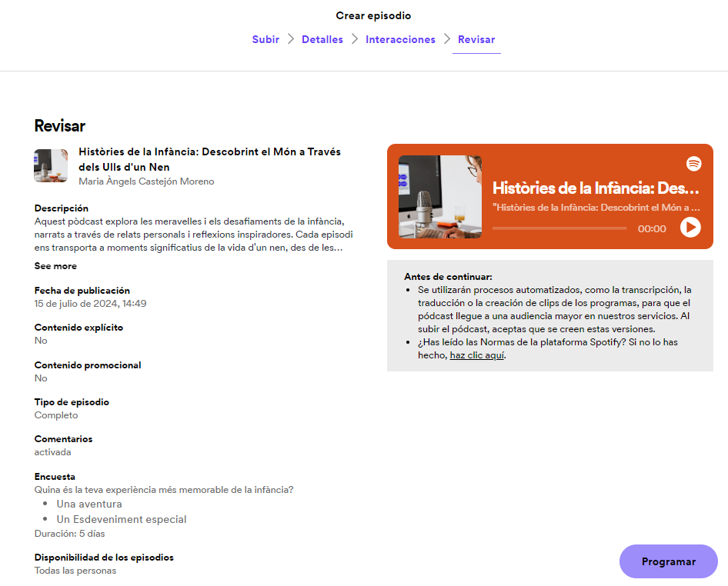Click the chevron after Interacciones
Screen dimensions: 728x586
(446, 39)
